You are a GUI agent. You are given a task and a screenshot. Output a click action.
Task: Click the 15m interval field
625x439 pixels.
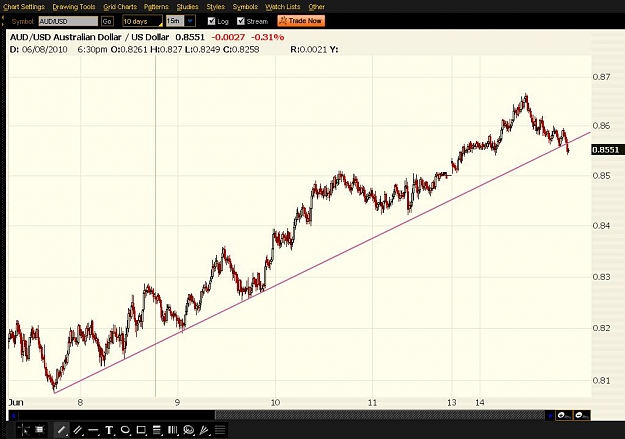(175, 21)
